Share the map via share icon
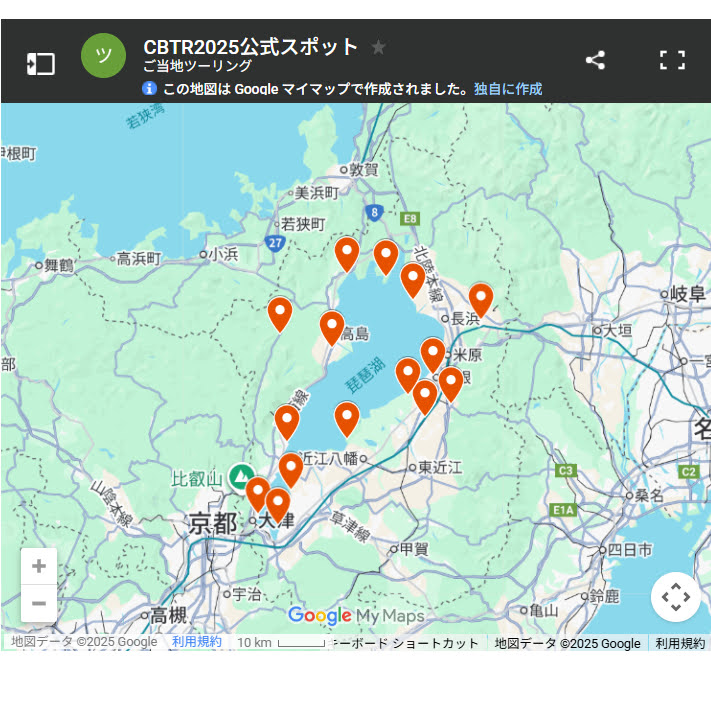711x711 pixels. [x=595, y=60]
